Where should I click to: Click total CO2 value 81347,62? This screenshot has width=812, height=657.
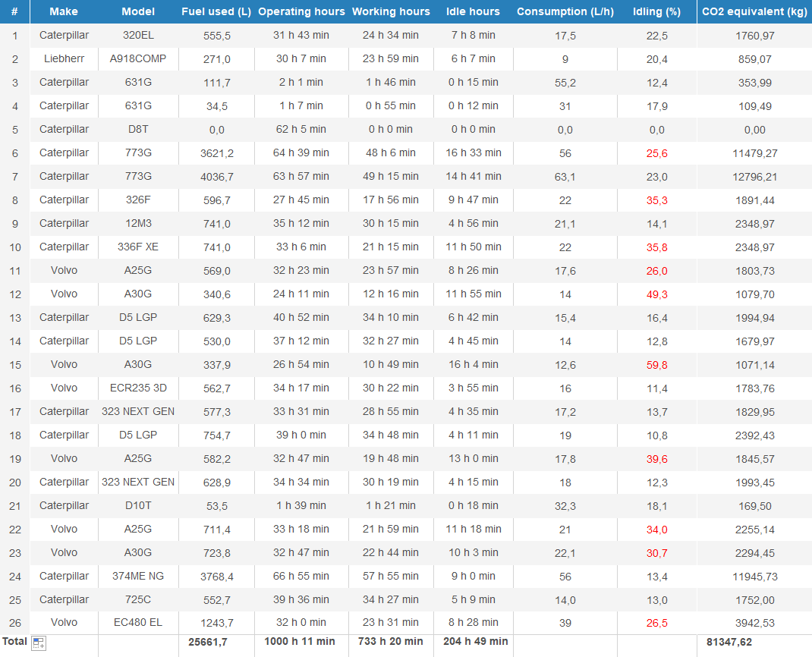tap(729, 642)
